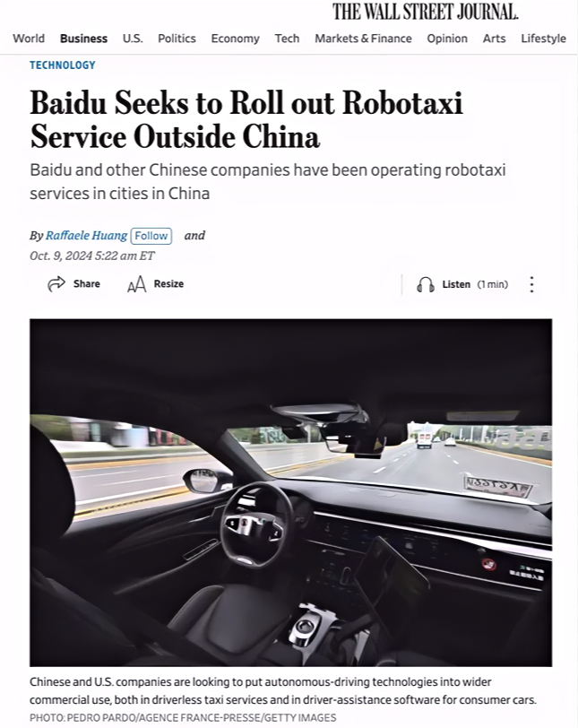The width and height of the screenshot is (578, 728).
Task: Open the Politics section
Action: pos(177,39)
